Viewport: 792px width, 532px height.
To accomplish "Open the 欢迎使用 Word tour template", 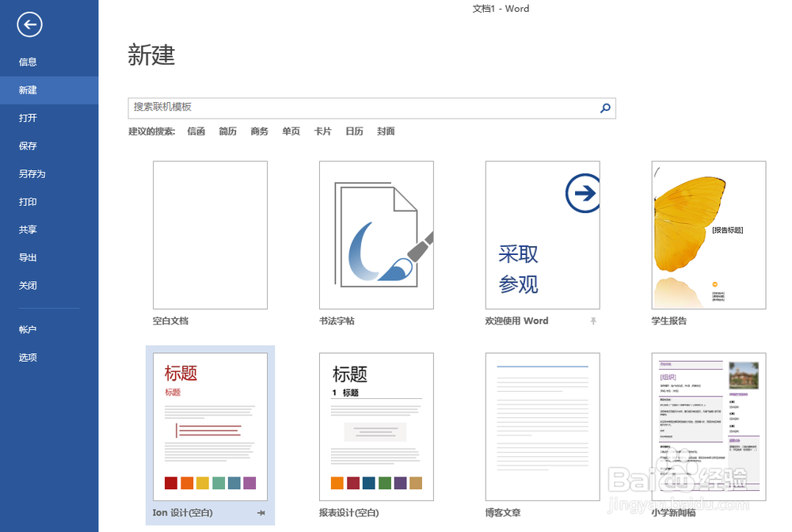I will pyautogui.click(x=543, y=235).
